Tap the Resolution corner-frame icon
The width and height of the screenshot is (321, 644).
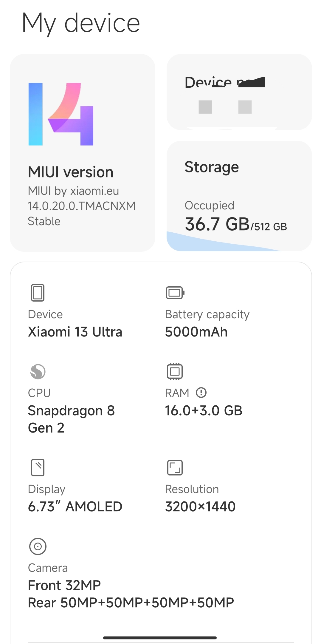click(175, 467)
